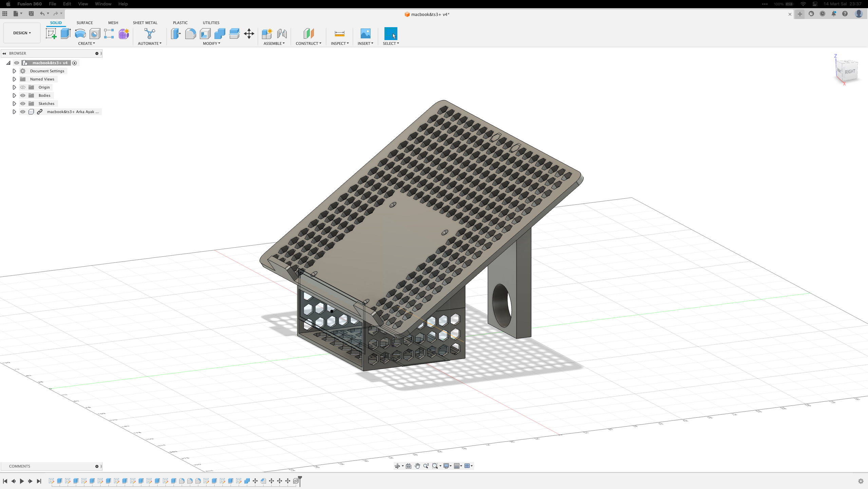Screen dimensions: 868x489
Task: Activate the root component radio button
Action: (75, 63)
